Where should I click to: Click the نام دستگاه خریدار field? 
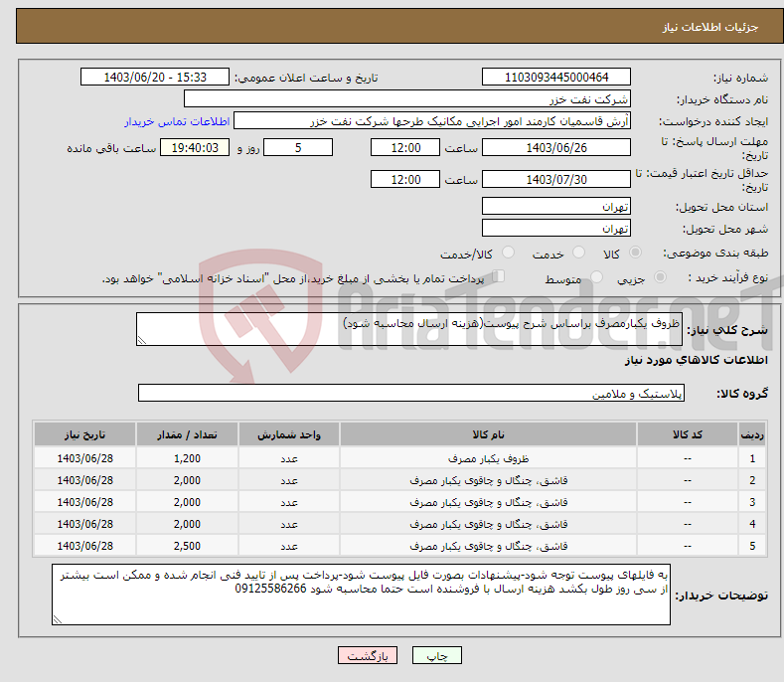point(407,98)
